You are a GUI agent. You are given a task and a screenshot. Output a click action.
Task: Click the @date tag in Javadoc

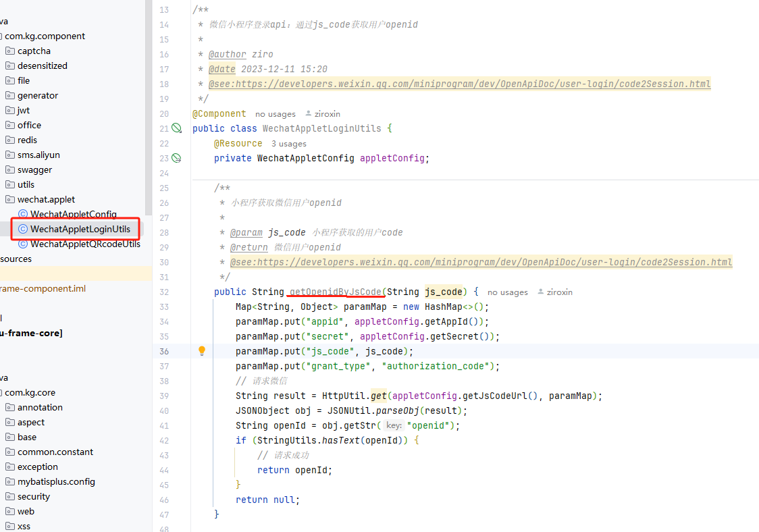point(221,69)
